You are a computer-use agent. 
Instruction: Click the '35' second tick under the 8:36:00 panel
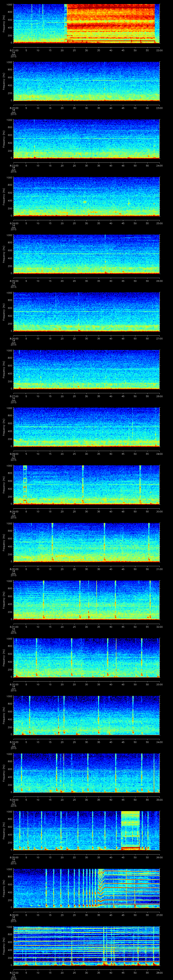coord(99,915)
